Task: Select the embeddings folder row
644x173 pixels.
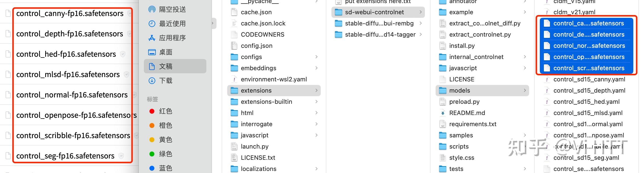Action: (258, 68)
